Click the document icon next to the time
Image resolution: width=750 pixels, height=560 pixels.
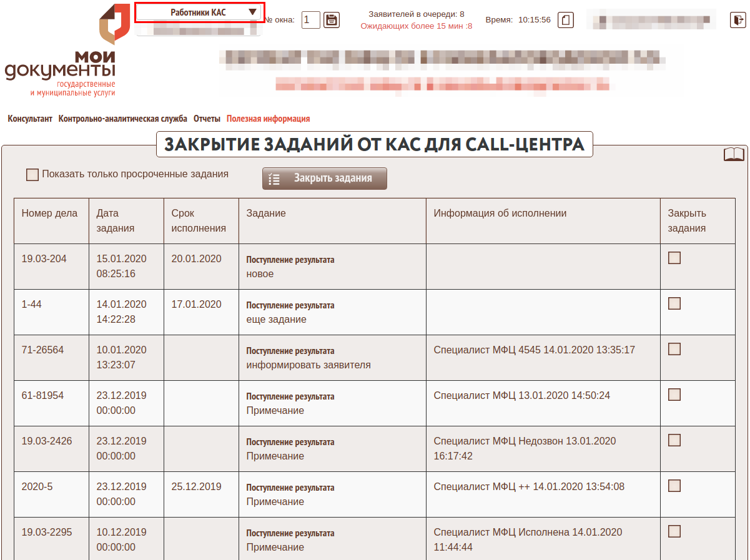click(x=565, y=20)
